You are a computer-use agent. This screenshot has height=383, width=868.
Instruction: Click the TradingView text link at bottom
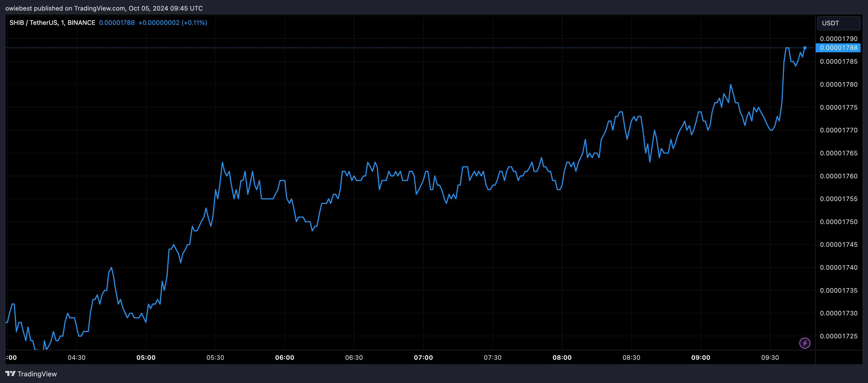pos(37,374)
